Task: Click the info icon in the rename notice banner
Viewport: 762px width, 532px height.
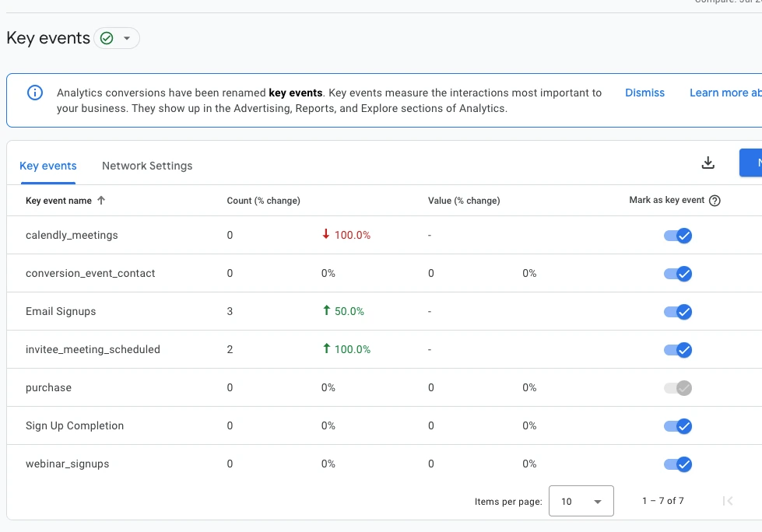Action: point(34,93)
